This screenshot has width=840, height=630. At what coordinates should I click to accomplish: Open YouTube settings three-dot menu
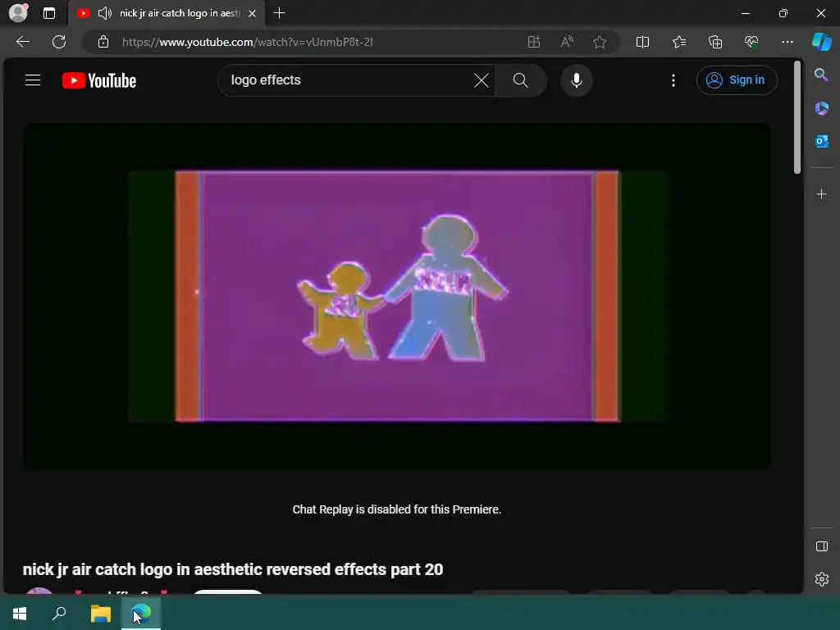[x=673, y=80]
